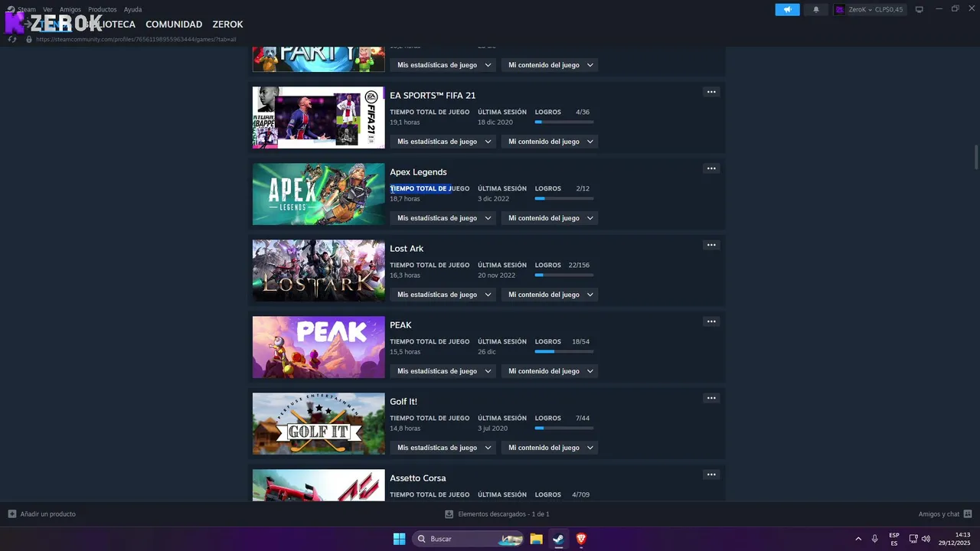Expand FIFA 21 Mis estadísticas de juego
The height and width of the screenshot is (551, 980).
point(443,142)
